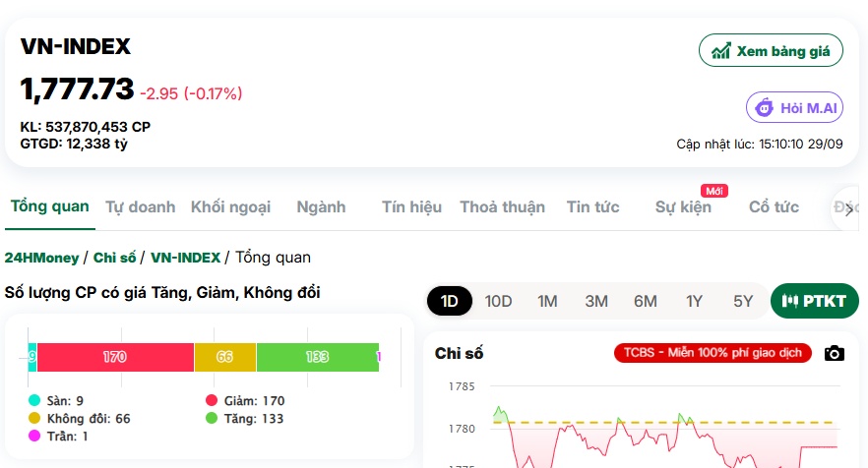Click the cyan 9 floor bar segment
The image size is (868, 468).
tap(32, 357)
